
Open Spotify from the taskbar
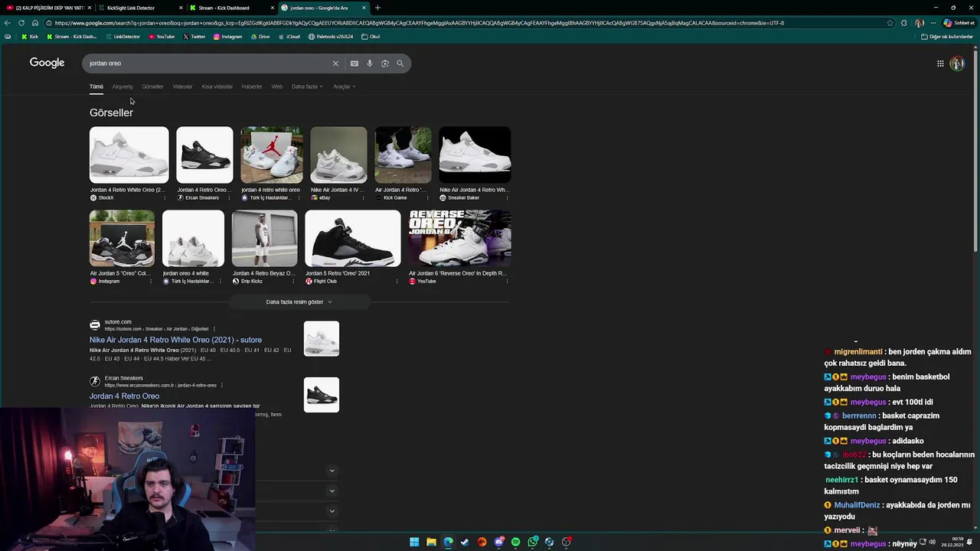515,542
